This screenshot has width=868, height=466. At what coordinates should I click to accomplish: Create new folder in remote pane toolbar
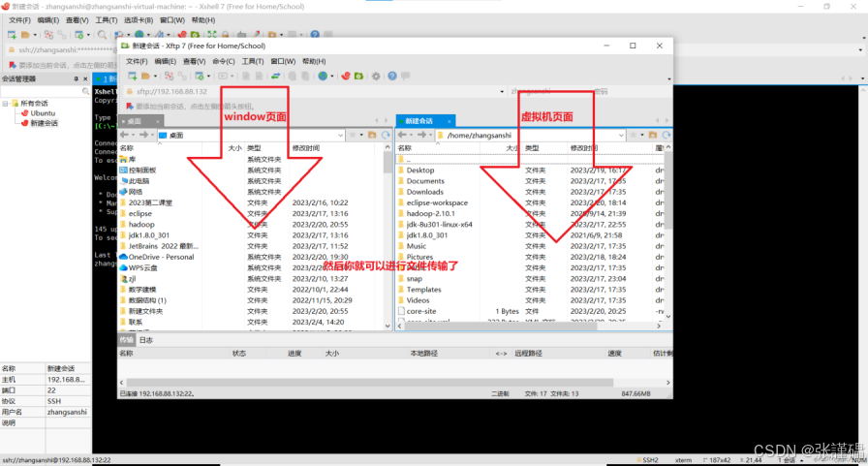pos(653,135)
